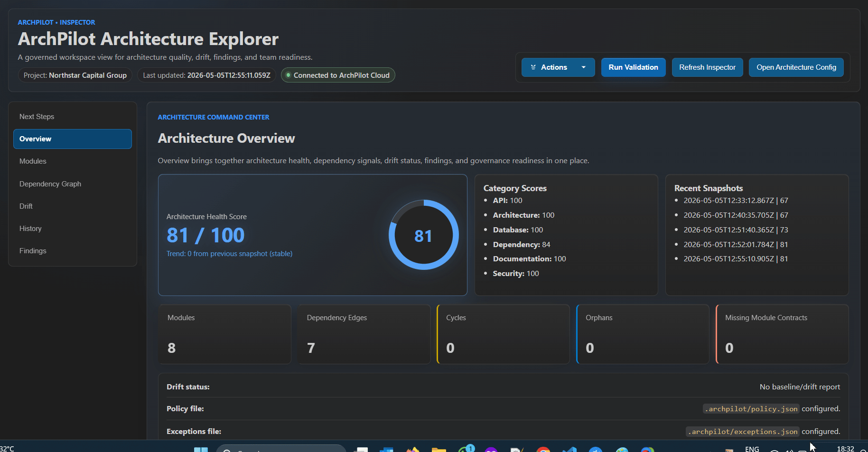The width and height of the screenshot is (868, 452).
Task: Click the .archpilot/exceptions.json path
Action: point(743,432)
